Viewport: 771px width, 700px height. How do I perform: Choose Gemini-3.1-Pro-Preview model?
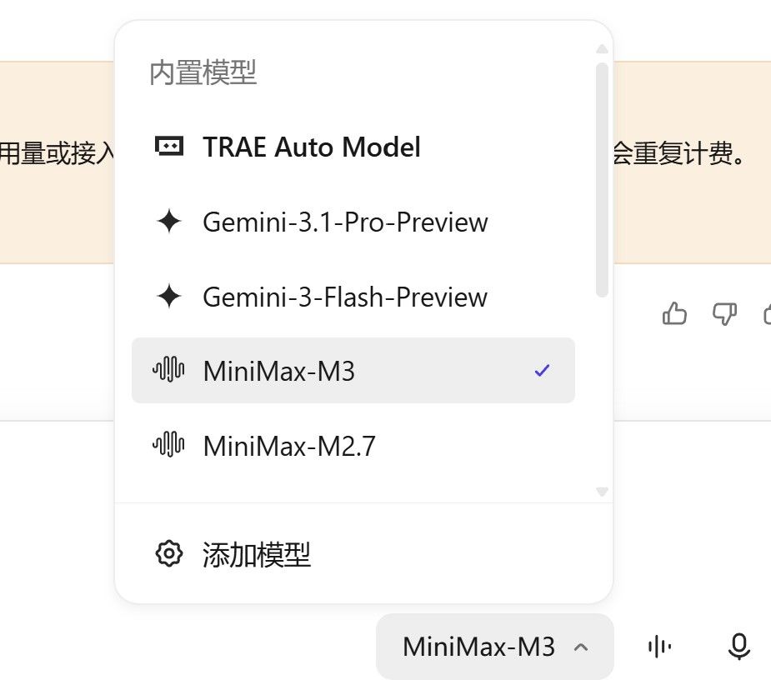pos(353,221)
